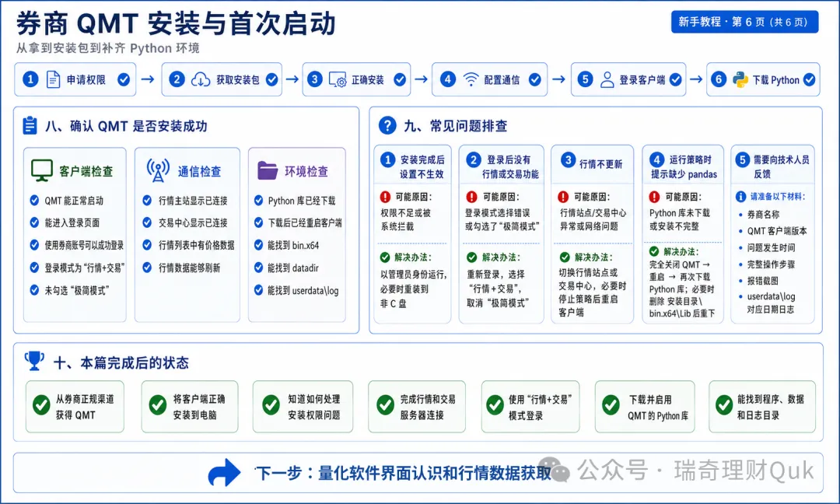Click the check mark in the 申请权限 step
840x504 pixels.
point(124,80)
